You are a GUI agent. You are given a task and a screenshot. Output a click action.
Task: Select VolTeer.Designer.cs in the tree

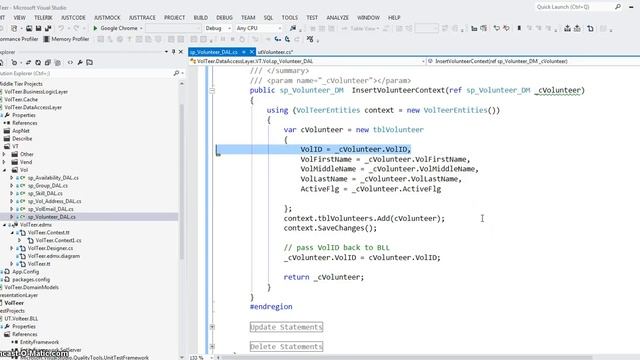click(x=50, y=248)
